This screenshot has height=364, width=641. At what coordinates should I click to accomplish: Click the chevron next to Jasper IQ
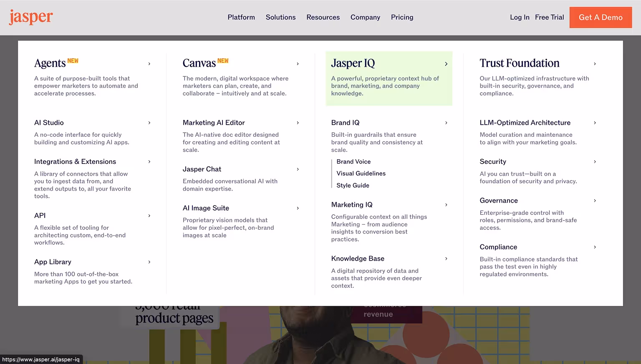point(446,64)
